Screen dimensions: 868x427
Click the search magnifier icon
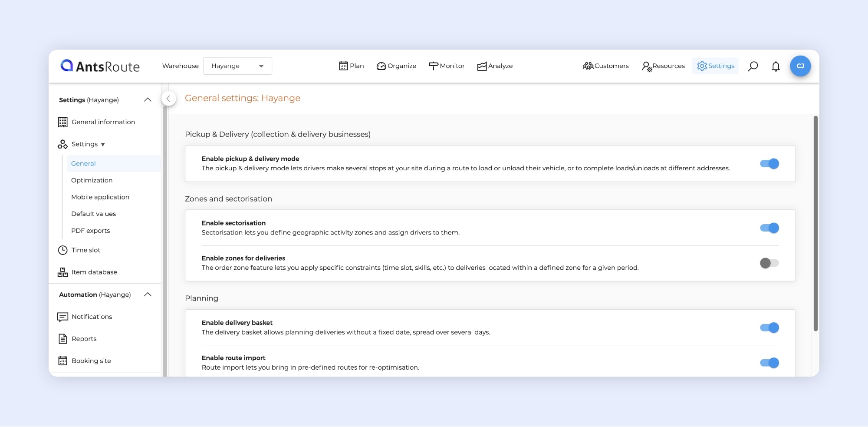pos(753,66)
